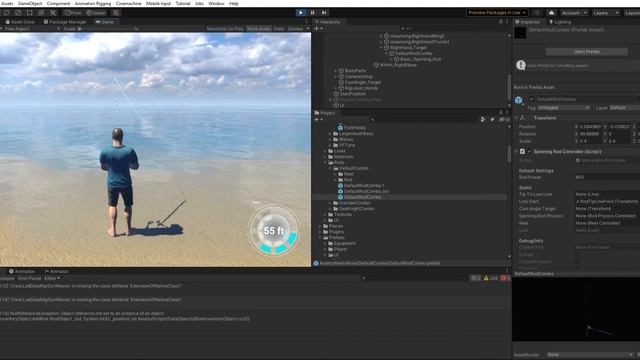The width and height of the screenshot is (640, 360).
Task: Collapse the Rods folder
Action: 325,162
